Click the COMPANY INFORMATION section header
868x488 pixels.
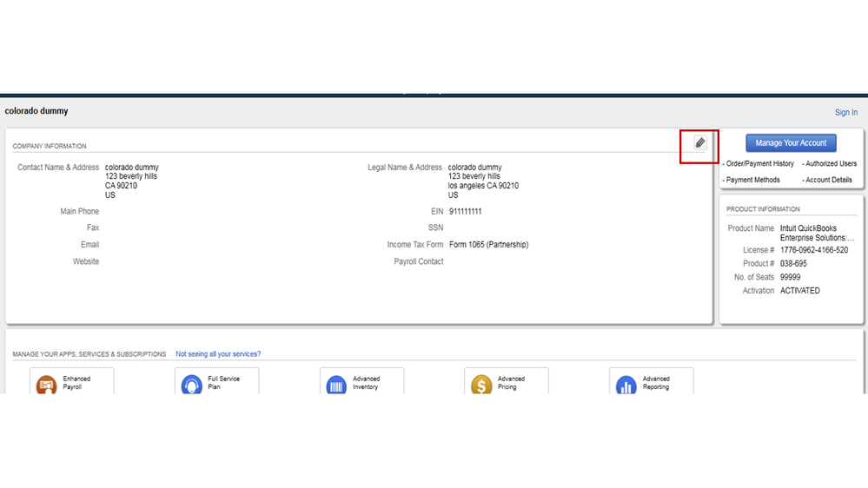pos(50,146)
